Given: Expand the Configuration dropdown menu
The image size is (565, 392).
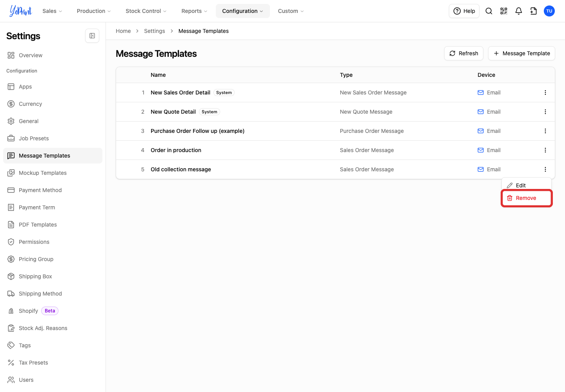Looking at the screenshot, I should tap(242, 11).
